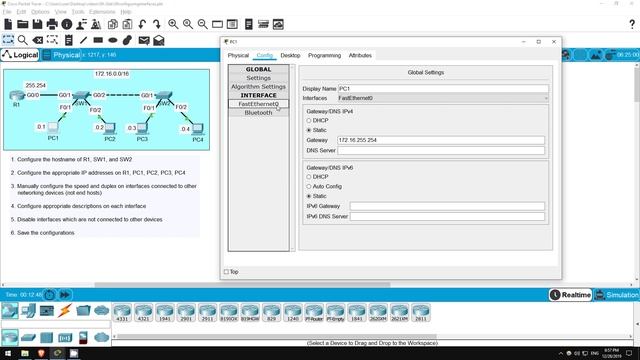
Task: Select the End Devices category icon
Action: coord(28,311)
